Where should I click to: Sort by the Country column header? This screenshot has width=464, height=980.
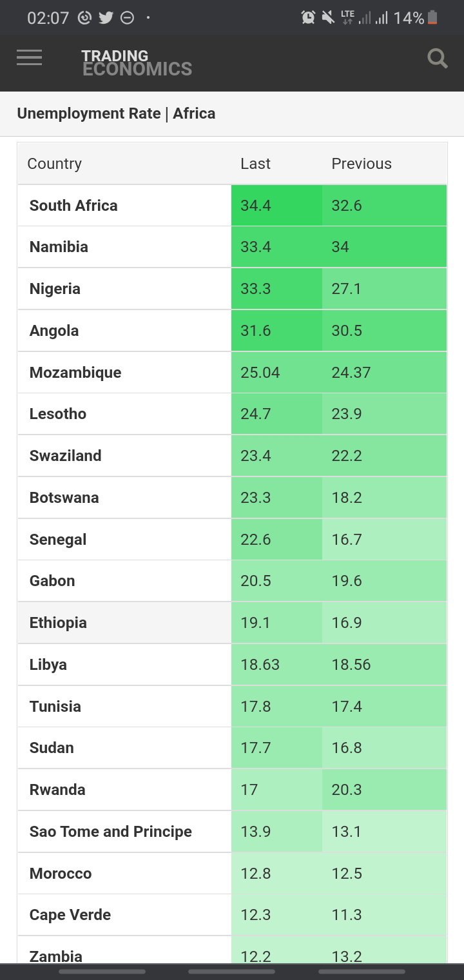pos(55,164)
